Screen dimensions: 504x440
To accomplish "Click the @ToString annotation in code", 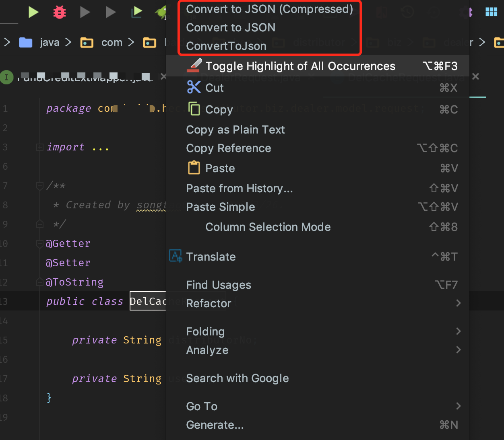I will click(x=74, y=282).
